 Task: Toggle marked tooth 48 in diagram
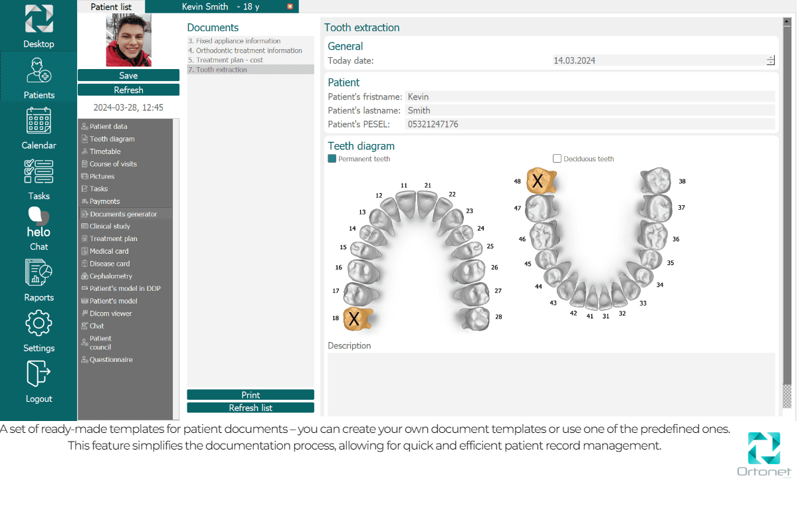pos(540,181)
